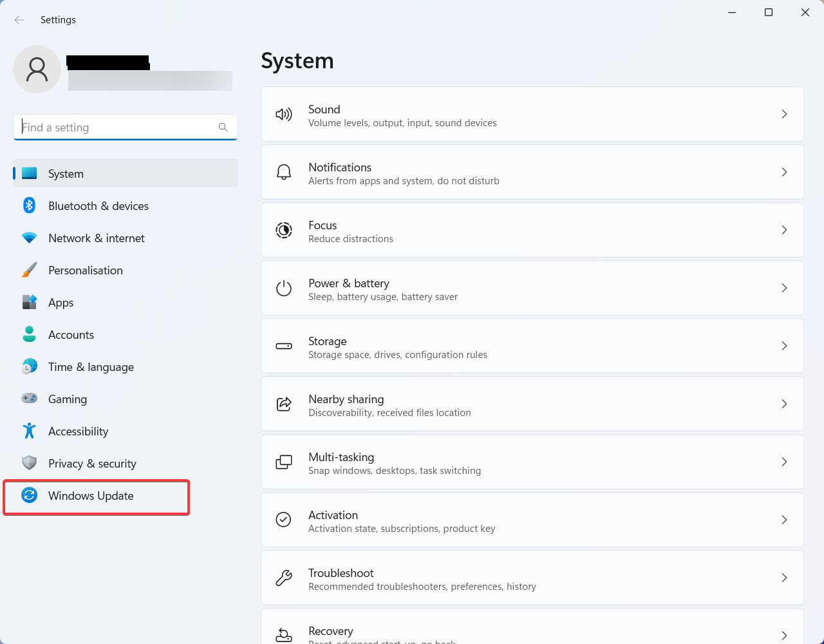Viewport: 824px width, 644px height.
Task: Click the Notifications bell icon
Action: [x=284, y=172]
